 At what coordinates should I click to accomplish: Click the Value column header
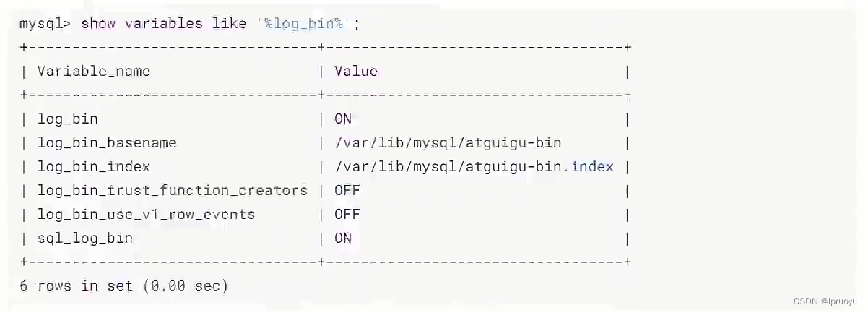(356, 71)
